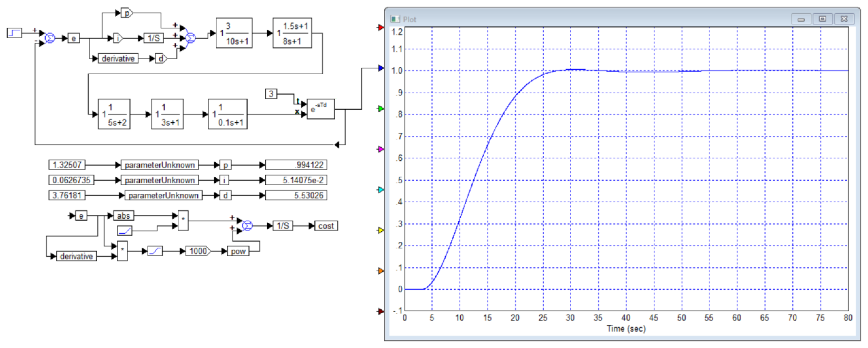Click the PID output summing junction

191,38
